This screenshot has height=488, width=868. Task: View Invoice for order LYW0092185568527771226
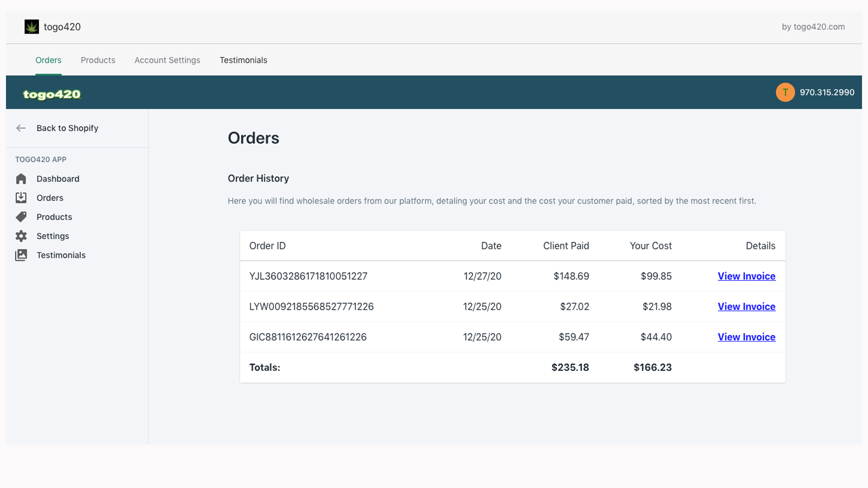click(x=746, y=306)
